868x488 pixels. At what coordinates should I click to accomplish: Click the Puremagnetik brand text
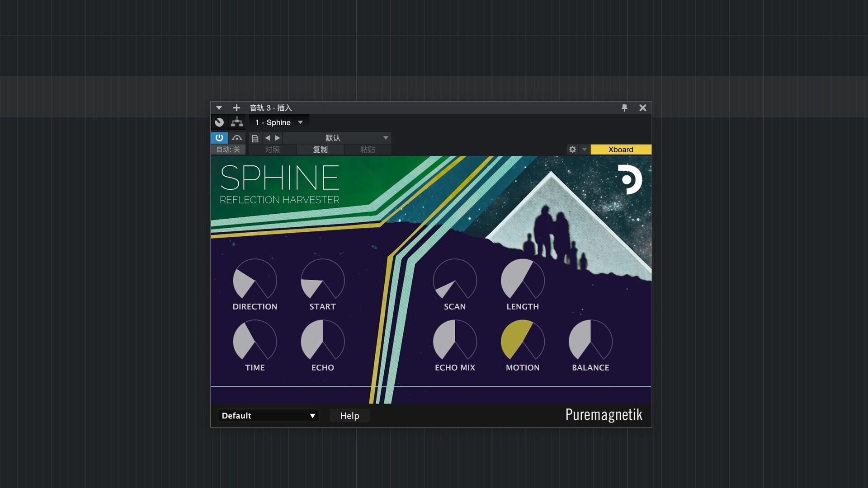[x=604, y=415]
